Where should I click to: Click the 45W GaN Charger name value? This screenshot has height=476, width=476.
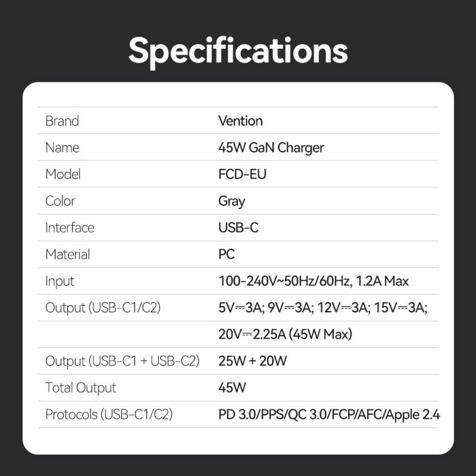click(x=271, y=148)
